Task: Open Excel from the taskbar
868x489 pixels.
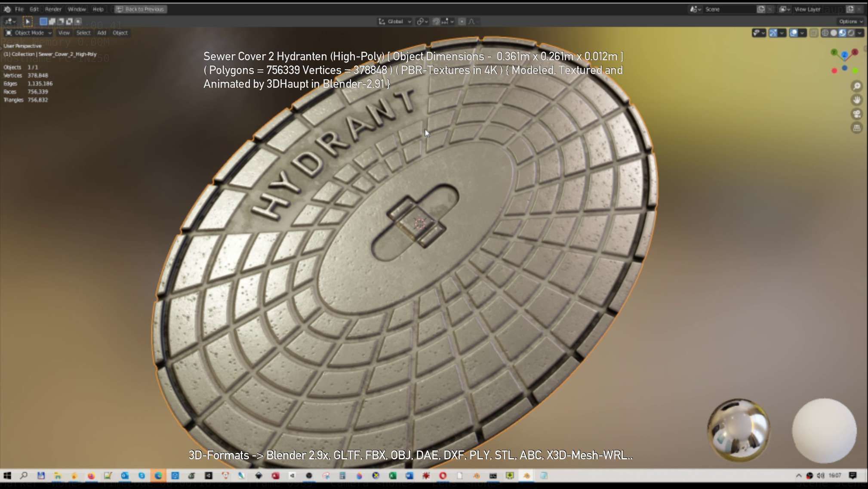Action: (x=392, y=475)
